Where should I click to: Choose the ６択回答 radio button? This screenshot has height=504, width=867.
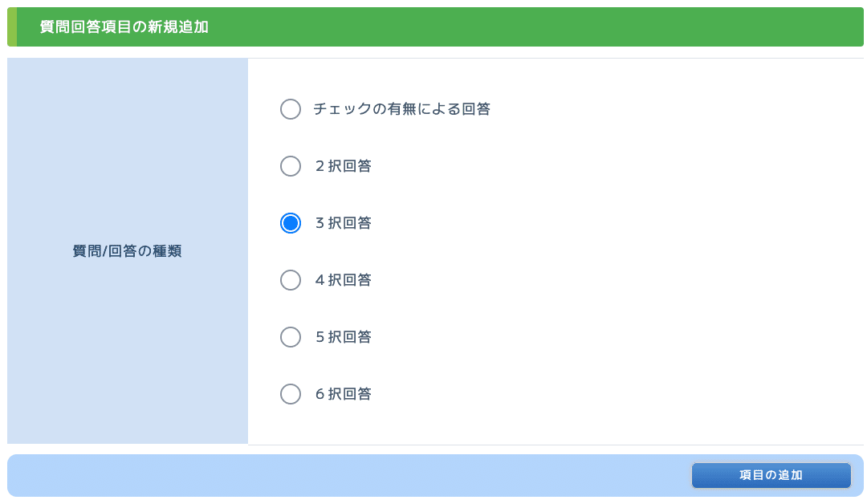pos(291,393)
